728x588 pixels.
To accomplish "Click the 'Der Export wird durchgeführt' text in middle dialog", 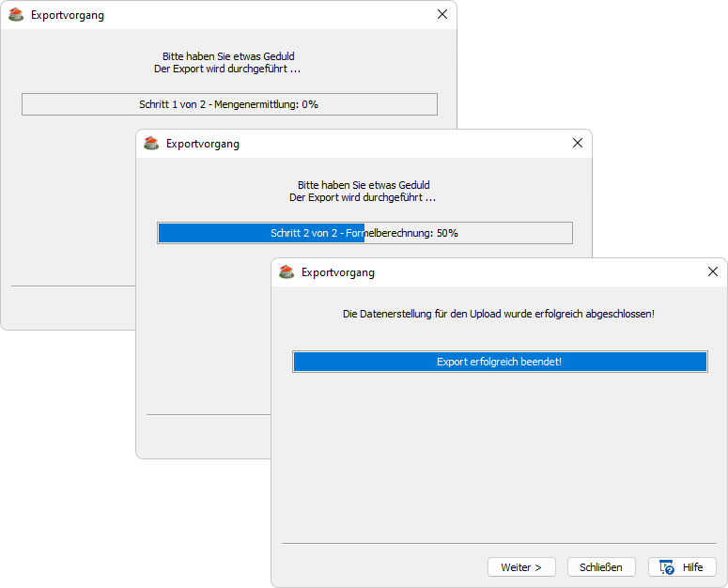I will pyautogui.click(x=363, y=198).
